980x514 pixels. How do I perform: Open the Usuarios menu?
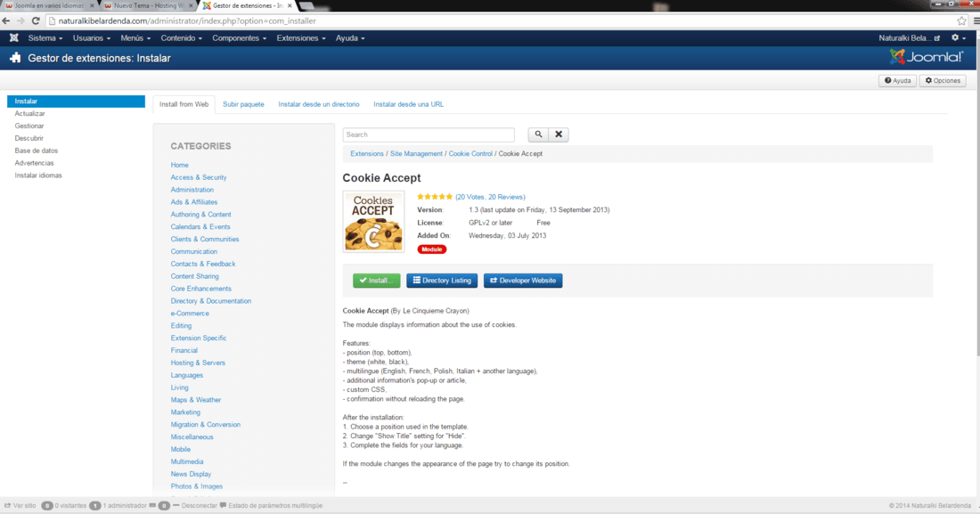point(91,38)
